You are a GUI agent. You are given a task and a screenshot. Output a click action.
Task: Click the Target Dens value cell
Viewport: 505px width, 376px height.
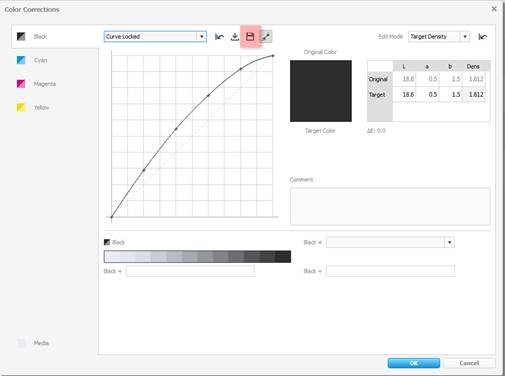click(474, 95)
